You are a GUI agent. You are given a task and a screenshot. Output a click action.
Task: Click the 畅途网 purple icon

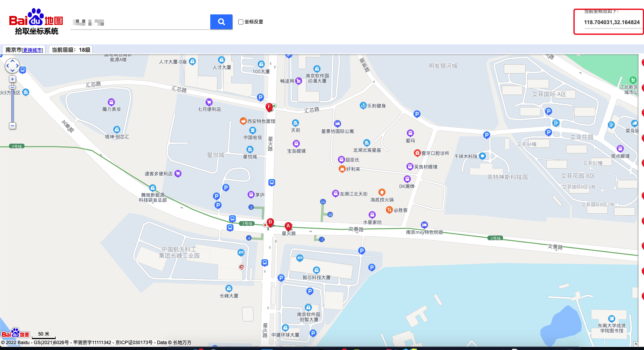pos(299,81)
